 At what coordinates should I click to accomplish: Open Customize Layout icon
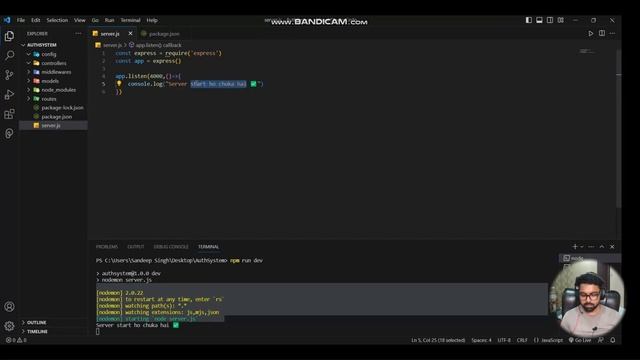561,20
